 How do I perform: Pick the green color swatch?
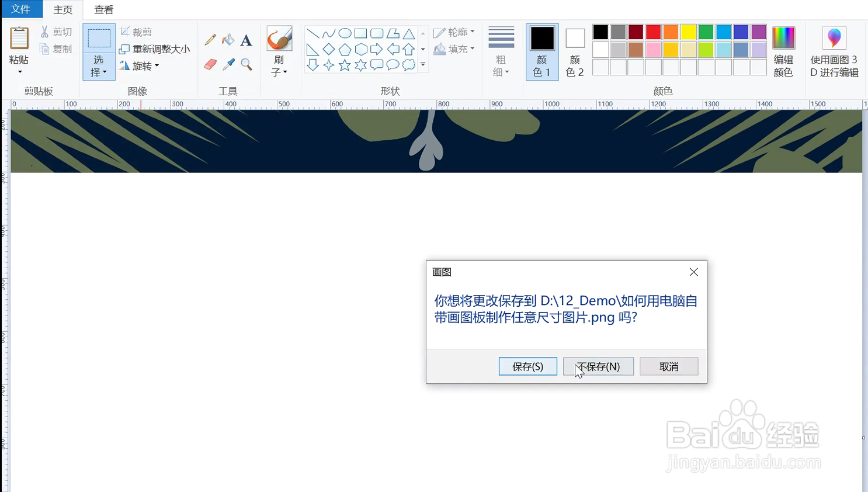[x=706, y=32]
